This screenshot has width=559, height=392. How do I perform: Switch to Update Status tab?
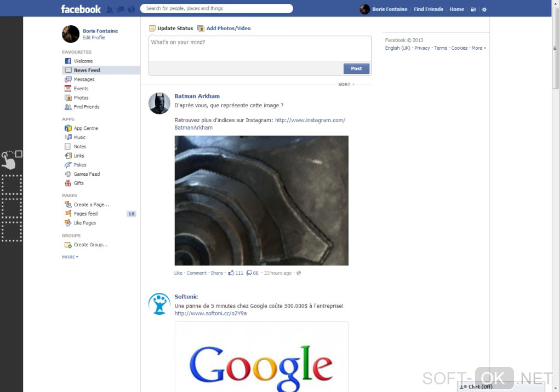(x=171, y=28)
